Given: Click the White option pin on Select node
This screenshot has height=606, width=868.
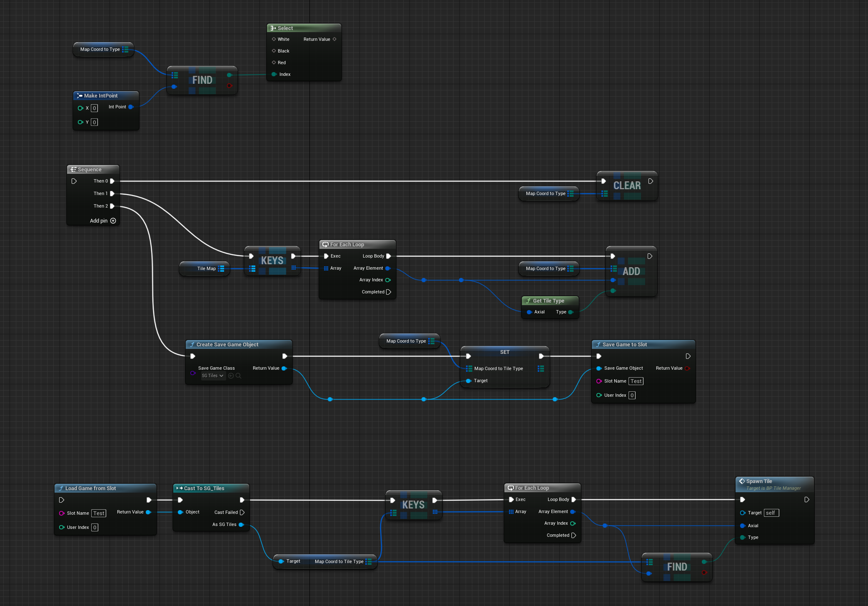Looking at the screenshot, I should pos(274,39).
